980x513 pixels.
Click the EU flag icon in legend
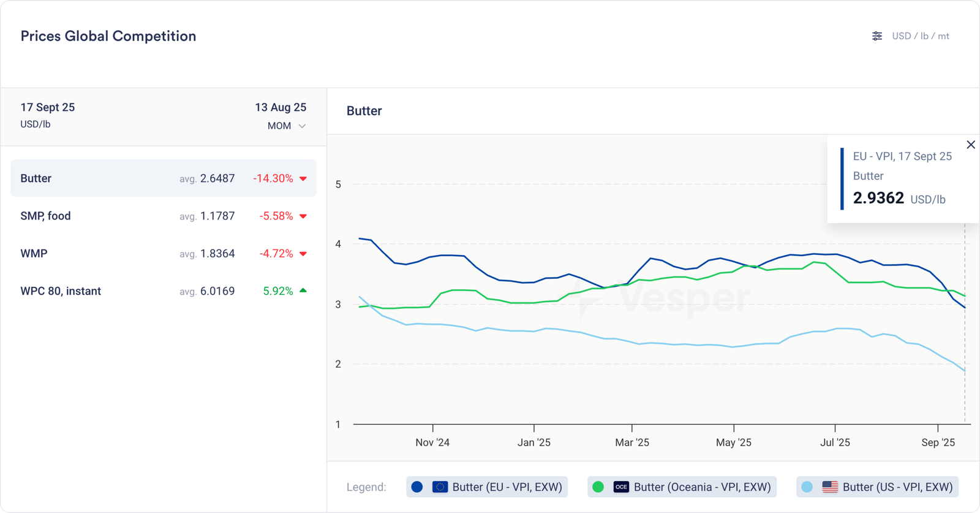coord(440,487)
